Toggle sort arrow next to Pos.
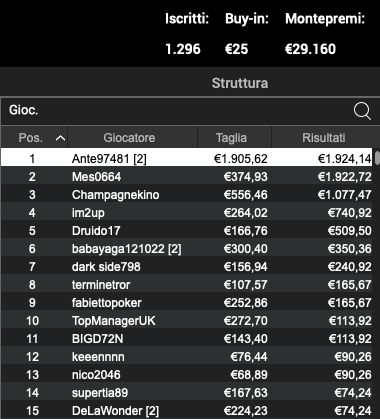Screen dimensions: 380x419 (60, 138)
